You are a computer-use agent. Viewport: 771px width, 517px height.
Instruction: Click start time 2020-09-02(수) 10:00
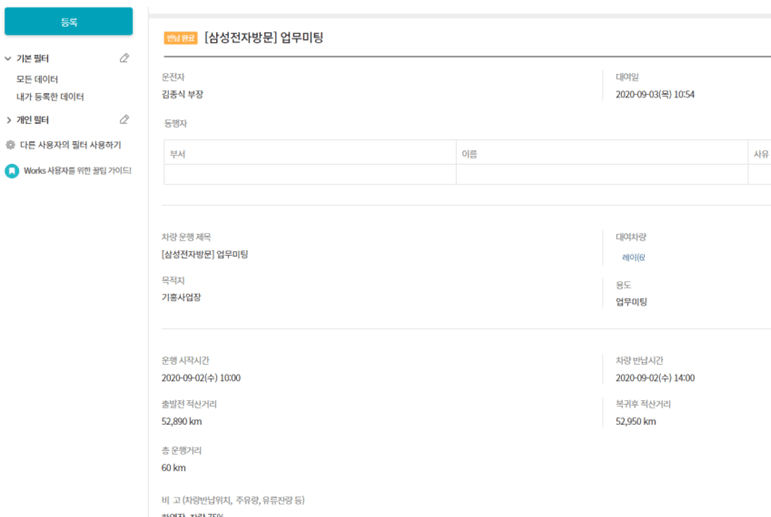(201, 378)
